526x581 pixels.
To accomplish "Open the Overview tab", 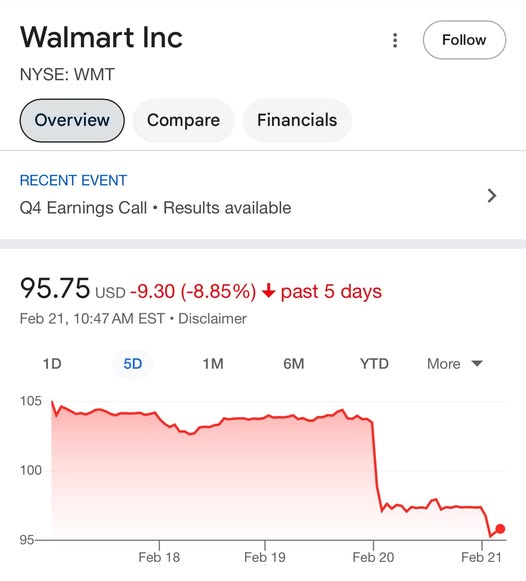I will (72, 120).
